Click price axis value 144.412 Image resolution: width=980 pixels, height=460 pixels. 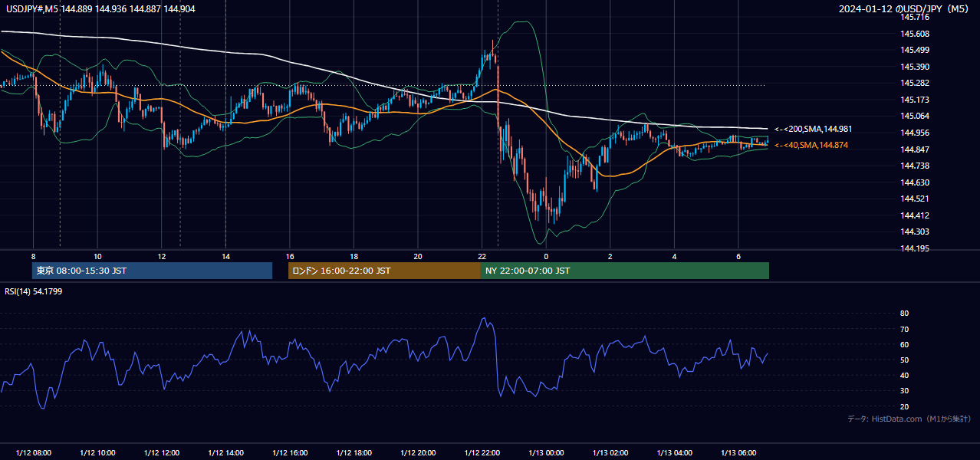pyautogui.click(x=916, y=215)
